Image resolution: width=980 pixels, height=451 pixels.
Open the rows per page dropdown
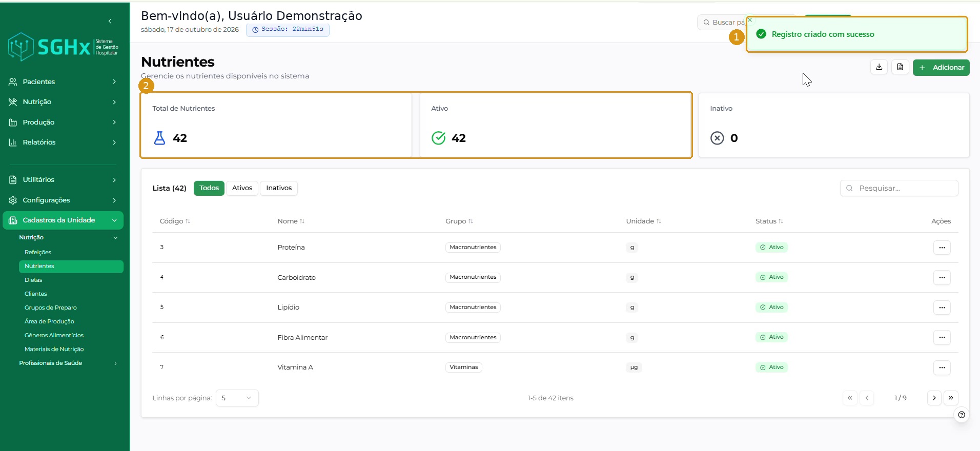click(237, 398)
